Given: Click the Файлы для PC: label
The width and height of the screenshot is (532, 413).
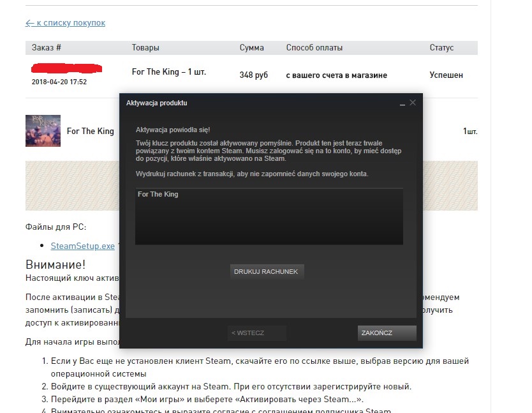Looking at the screenshot, I should tap(55, 227).
